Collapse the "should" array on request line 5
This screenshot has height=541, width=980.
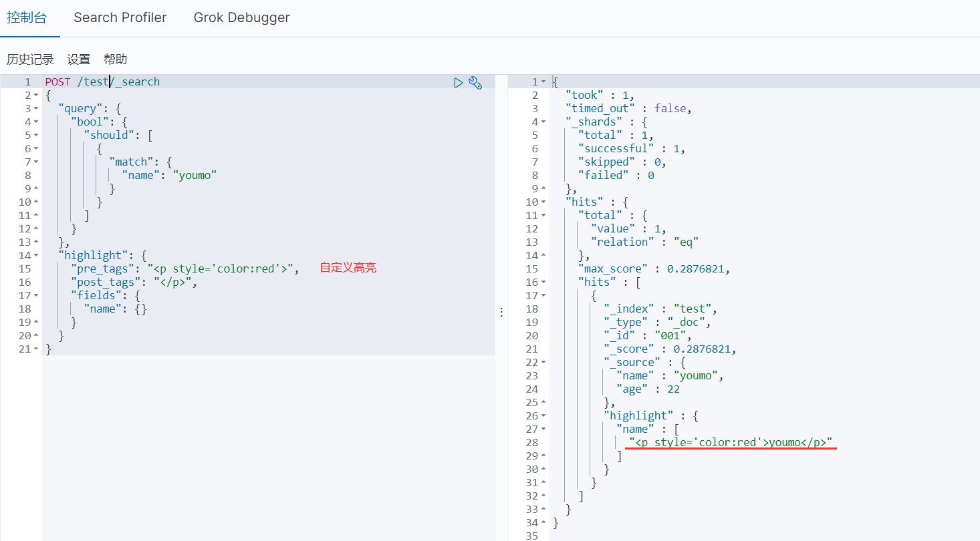pyautogui.click(x=36, y=136)
